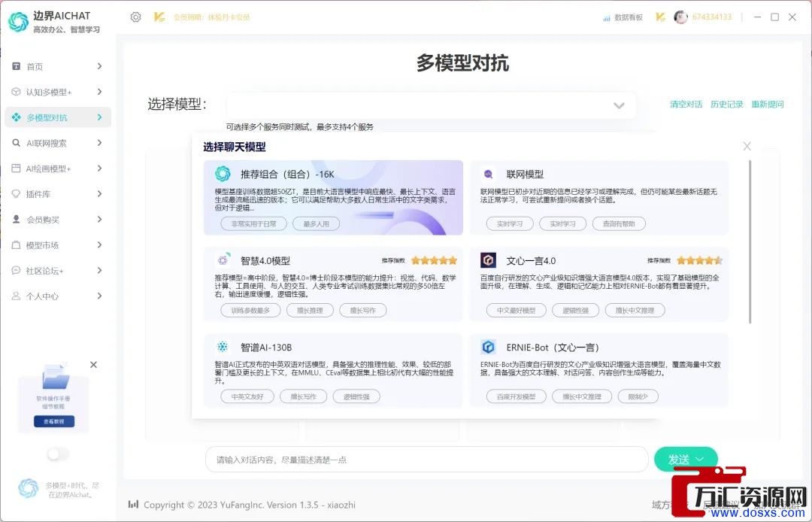The width and height of the screenshot is (812, 522).
Task: Click the empty 选择模型 selection field
Action: (431, 105)
